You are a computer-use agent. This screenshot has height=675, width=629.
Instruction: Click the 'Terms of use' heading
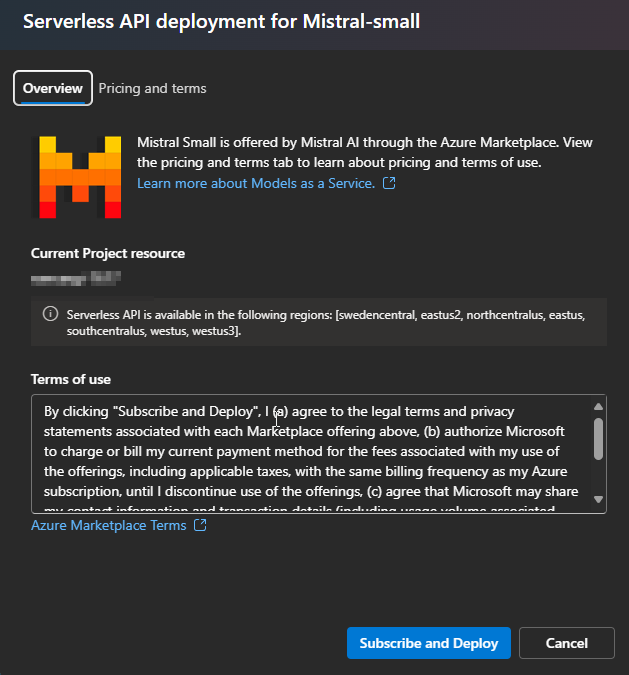71,379
